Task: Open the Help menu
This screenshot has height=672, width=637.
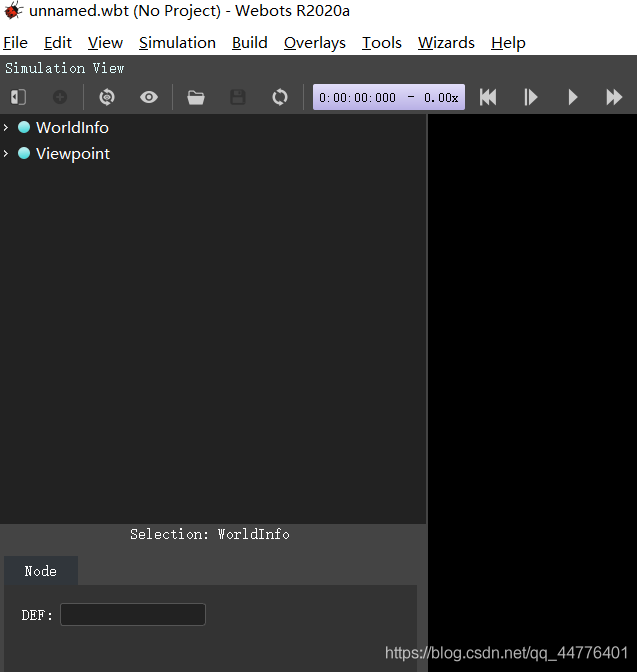Action: click(x=508, y=43)
